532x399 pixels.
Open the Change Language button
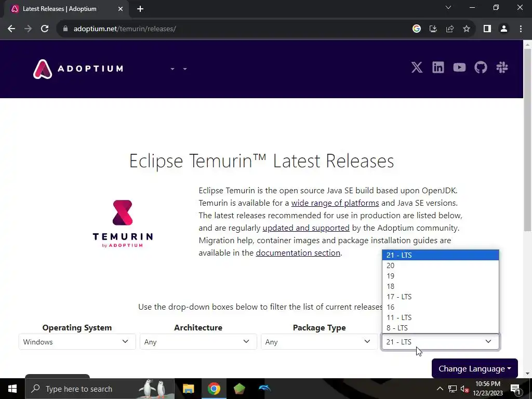click(x=475, y=368)
